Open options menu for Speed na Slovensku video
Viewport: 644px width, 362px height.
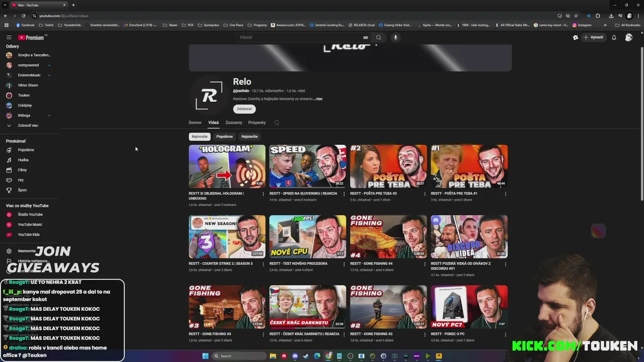pyautogui.click(x=344, y=194)
